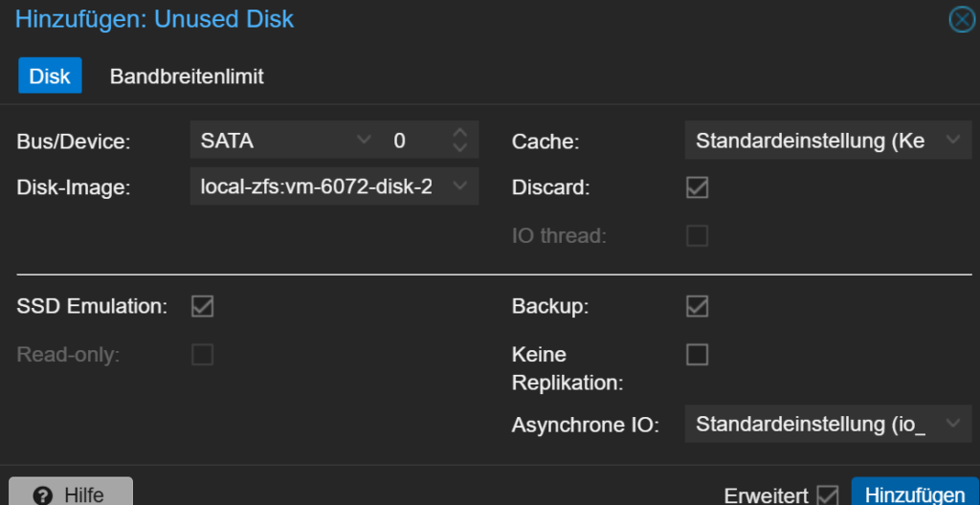The image size is (980, 505).
Task: Click the Asynchrone IO label
Action: coord(586,426)
